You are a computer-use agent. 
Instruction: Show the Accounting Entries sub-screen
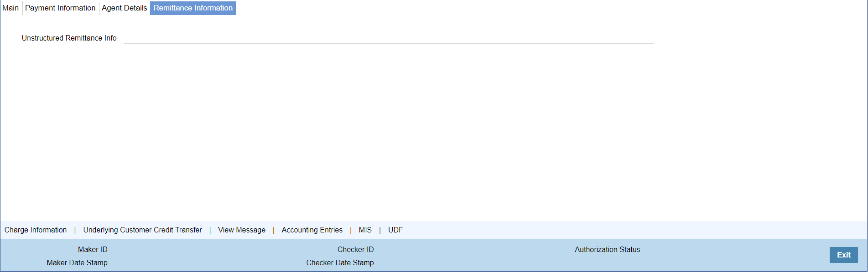[312, 230]
